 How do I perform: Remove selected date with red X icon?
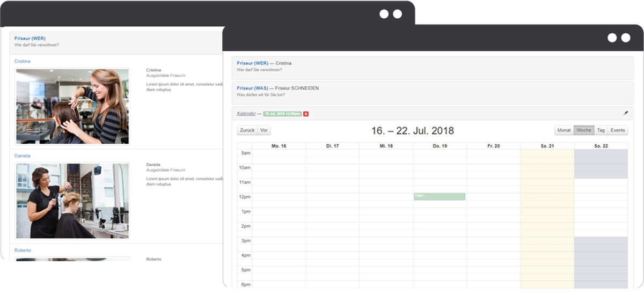click(306, 114)
